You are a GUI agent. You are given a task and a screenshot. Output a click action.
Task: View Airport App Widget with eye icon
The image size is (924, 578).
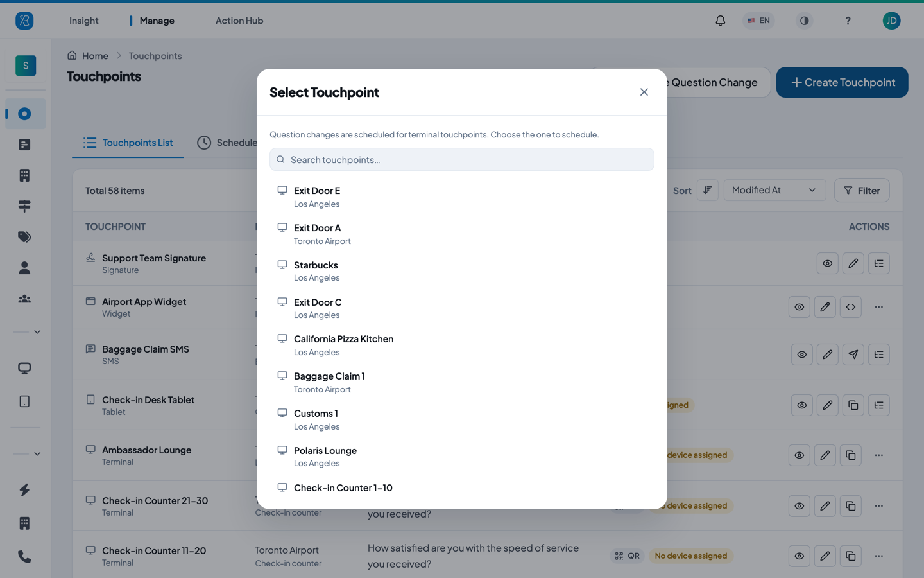point(799,307)
